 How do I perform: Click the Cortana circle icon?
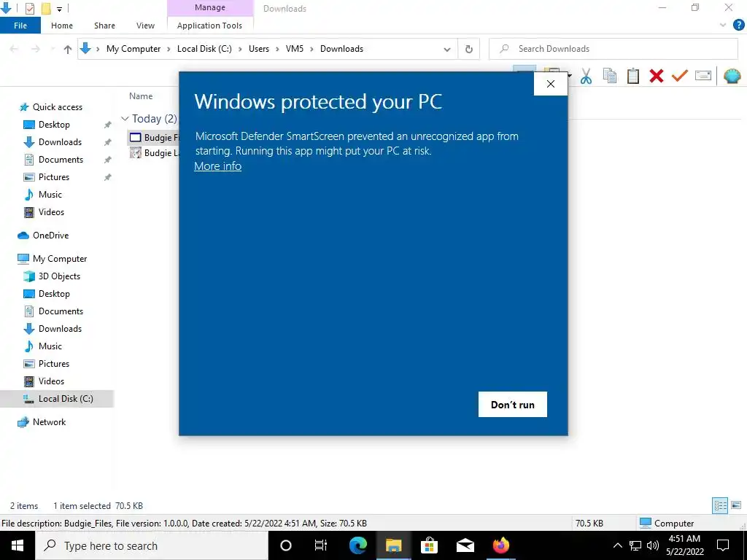(285, 545)
